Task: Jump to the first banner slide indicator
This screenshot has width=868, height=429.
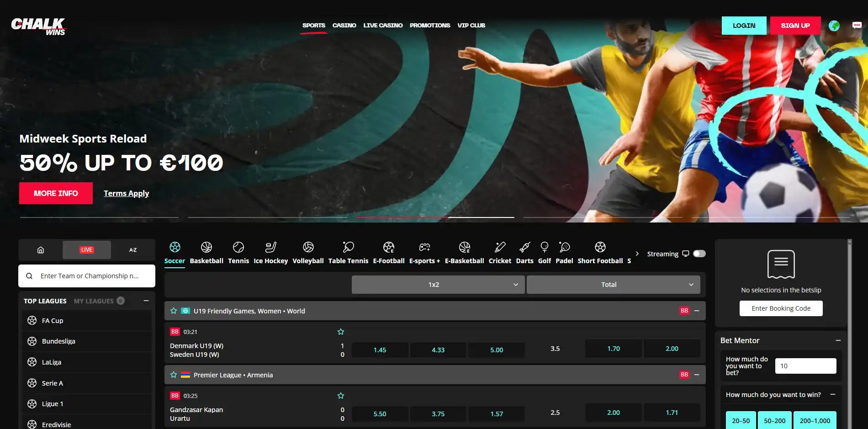Action: tap(99, 217)
